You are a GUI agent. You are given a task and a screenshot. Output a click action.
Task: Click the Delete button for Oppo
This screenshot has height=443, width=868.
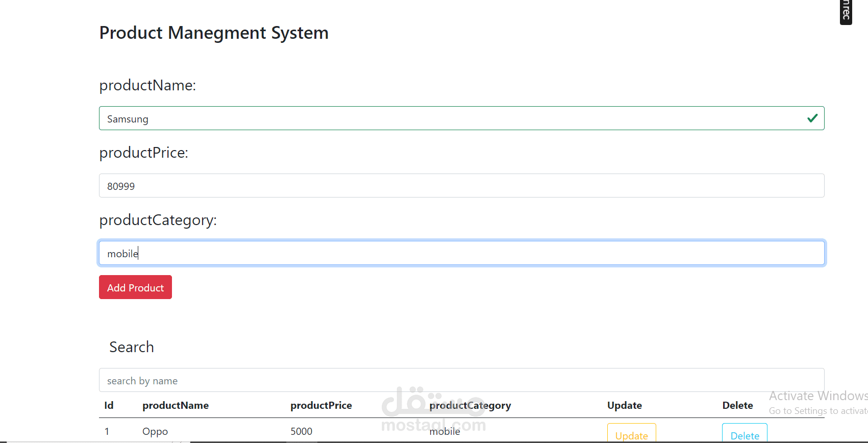(745, 433)
